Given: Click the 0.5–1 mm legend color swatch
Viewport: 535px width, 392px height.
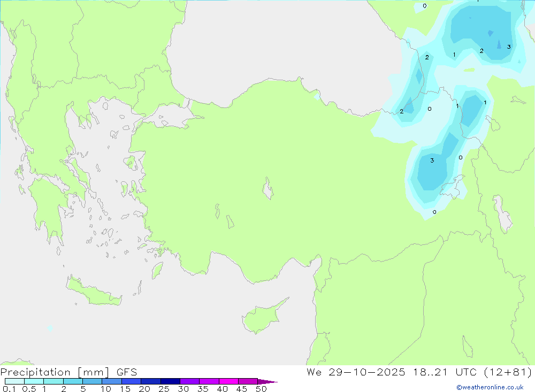Looking at the screenshot, I should click(34, 381).
